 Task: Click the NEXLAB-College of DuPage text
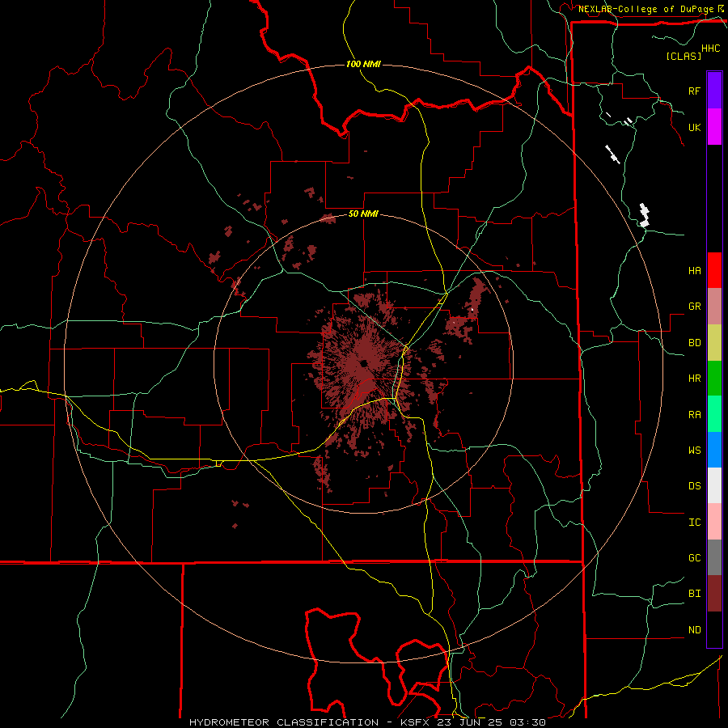coord(645,9)
